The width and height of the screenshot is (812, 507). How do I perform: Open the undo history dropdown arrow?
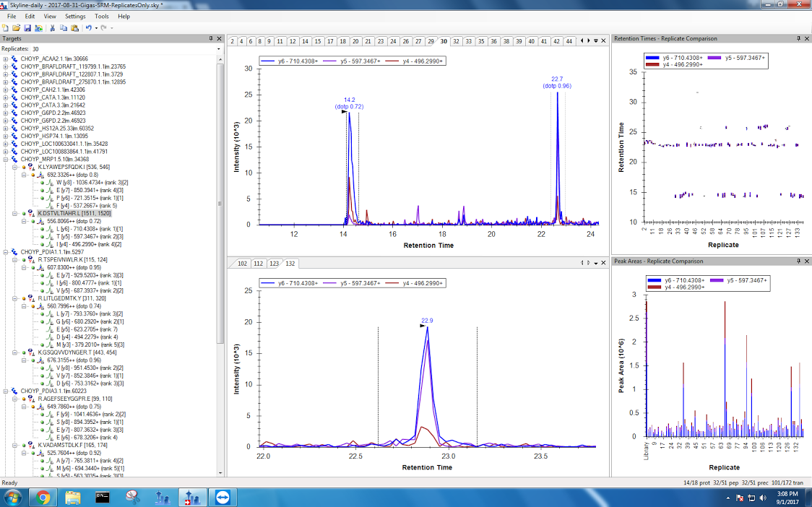coord(95,27)
